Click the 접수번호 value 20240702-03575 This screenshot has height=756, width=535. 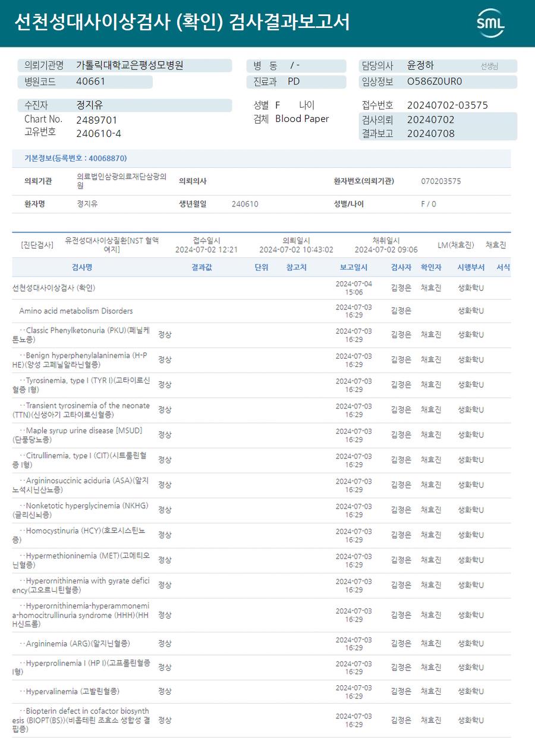(x=448, y=105)
